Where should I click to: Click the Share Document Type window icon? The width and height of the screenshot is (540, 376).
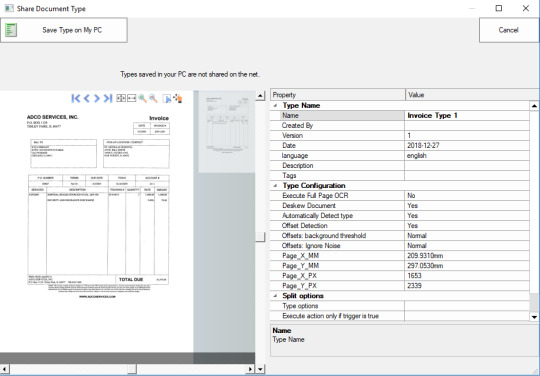(9, 8)
